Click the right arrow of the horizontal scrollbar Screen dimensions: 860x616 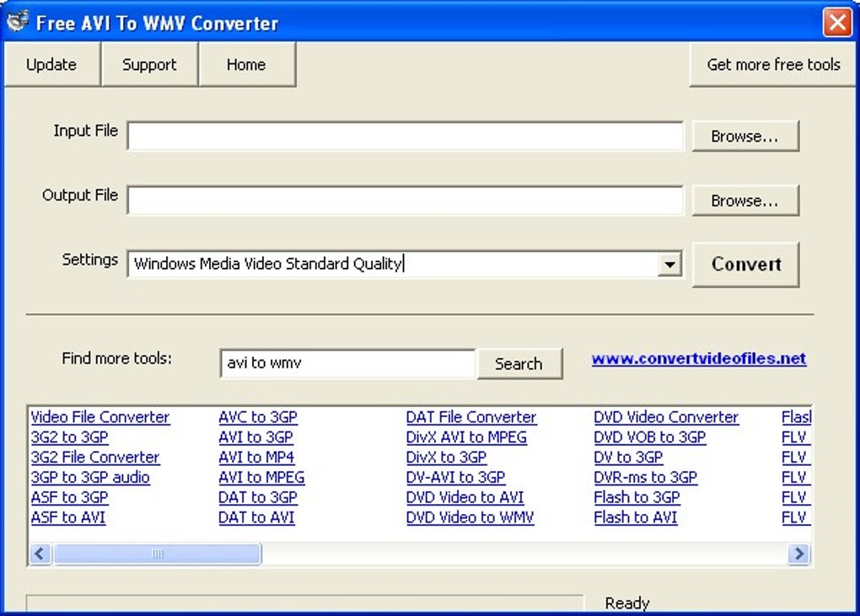coord(799,554)
